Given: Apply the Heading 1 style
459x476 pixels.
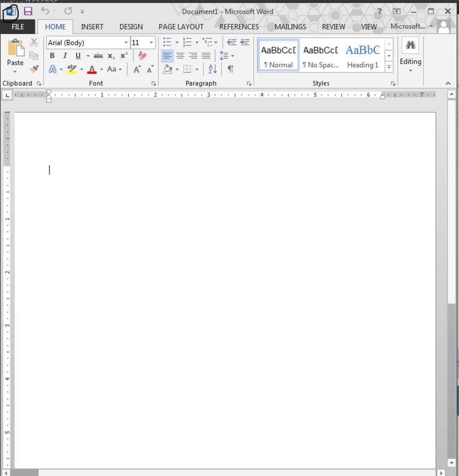Looking at the screenshot, I should 363,56.
